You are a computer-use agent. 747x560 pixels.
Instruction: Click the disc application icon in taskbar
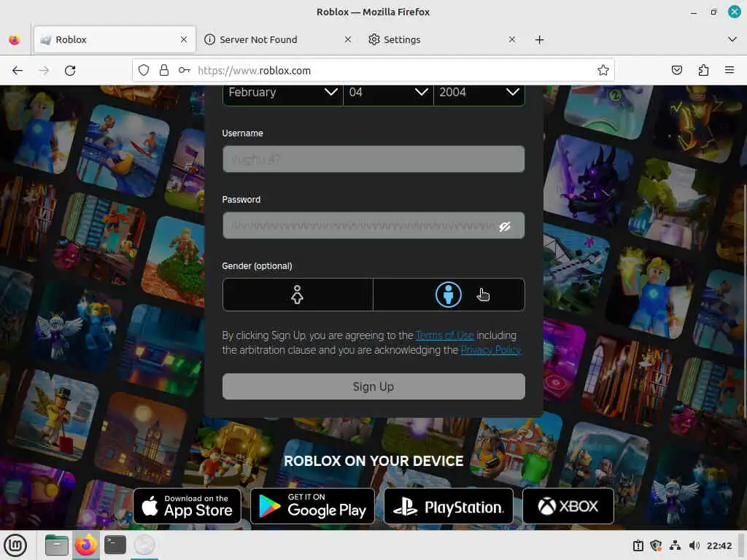pyautogui.click(x=144, y=545)
